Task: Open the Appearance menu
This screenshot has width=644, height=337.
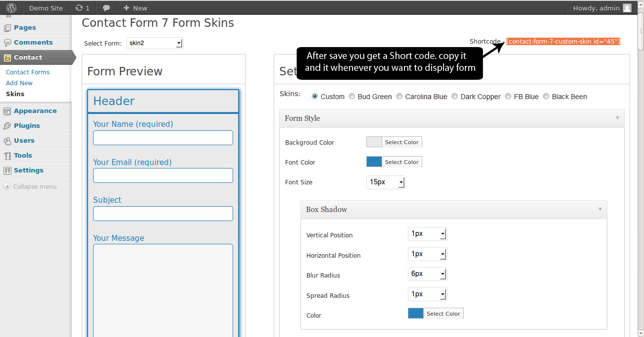Action: (x=36, y=111)
